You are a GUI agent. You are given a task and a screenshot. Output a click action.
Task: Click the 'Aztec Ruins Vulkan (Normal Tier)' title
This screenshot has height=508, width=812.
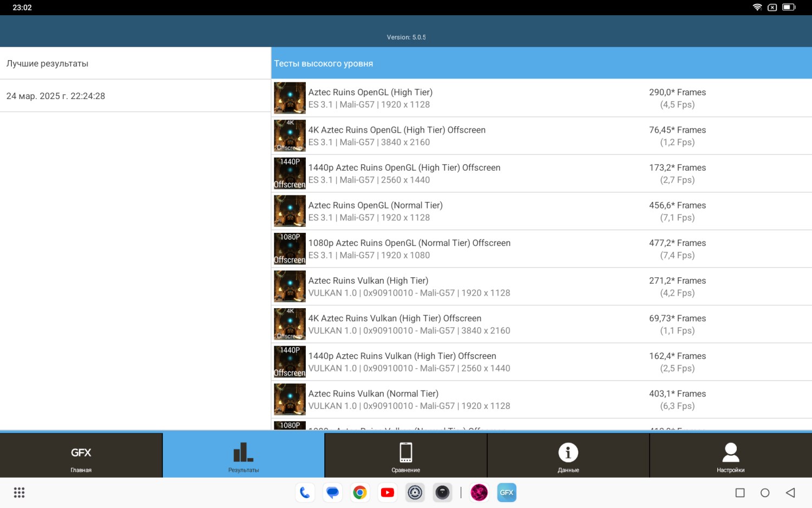374,394
